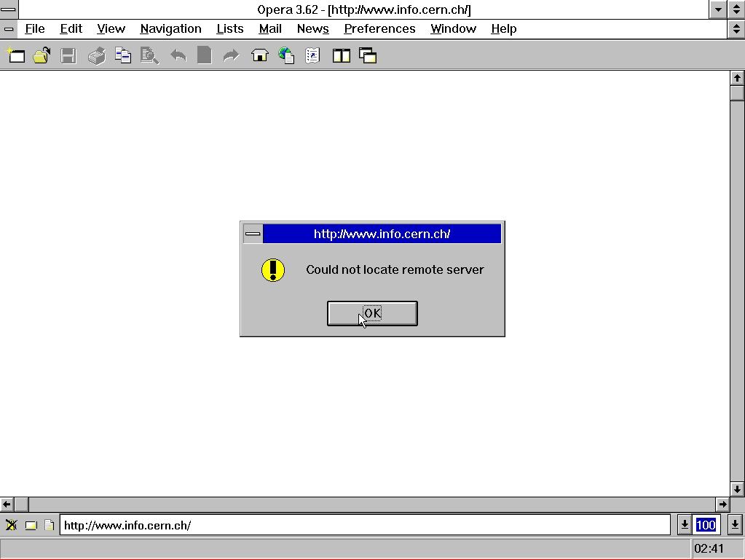Image resolution: width=745 pixels, height=560 pixels.
Task: Click the Save floppy disk icon
Action: point(68,55)
